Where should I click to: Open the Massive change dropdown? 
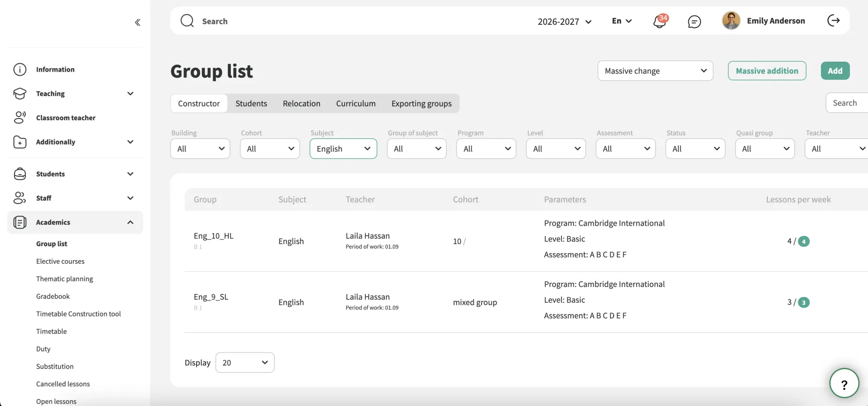point(655,71)
